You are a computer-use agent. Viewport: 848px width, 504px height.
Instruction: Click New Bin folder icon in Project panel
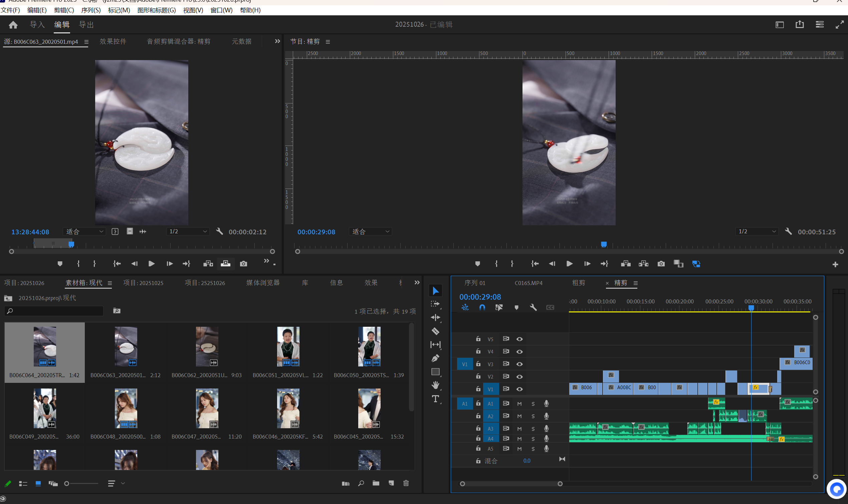pos(376,483)
